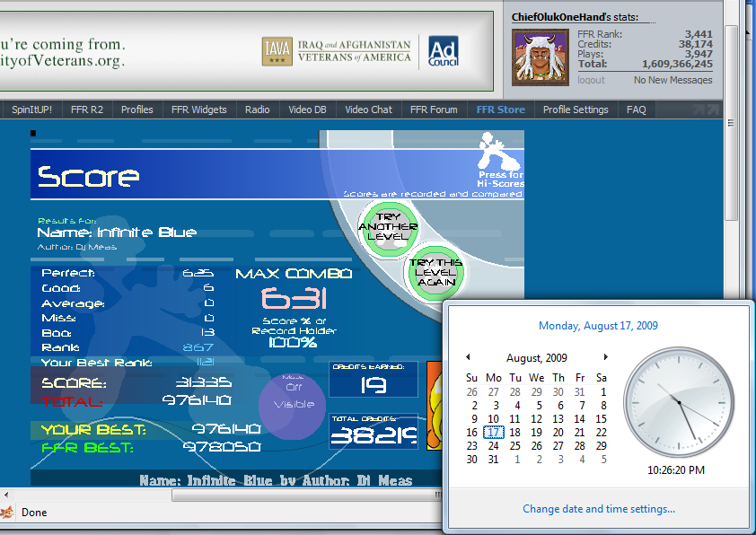Image resolution: width=756 pixels, height=535 pixels.
Task: Select August 17 in the calendar
Action: (x=493, y=433)
